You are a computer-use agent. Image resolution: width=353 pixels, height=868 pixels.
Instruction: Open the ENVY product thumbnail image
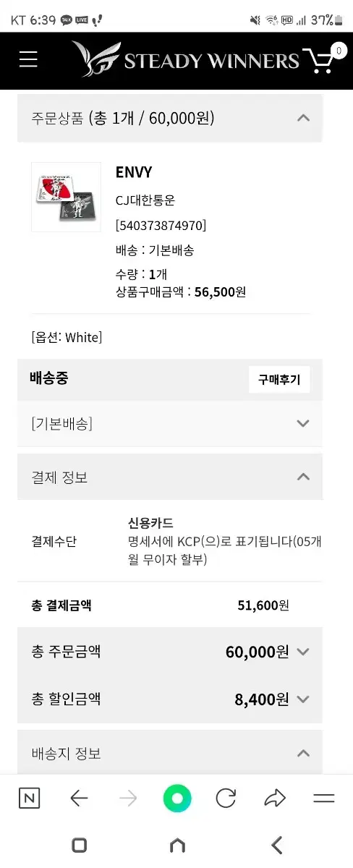coord(66,197)
